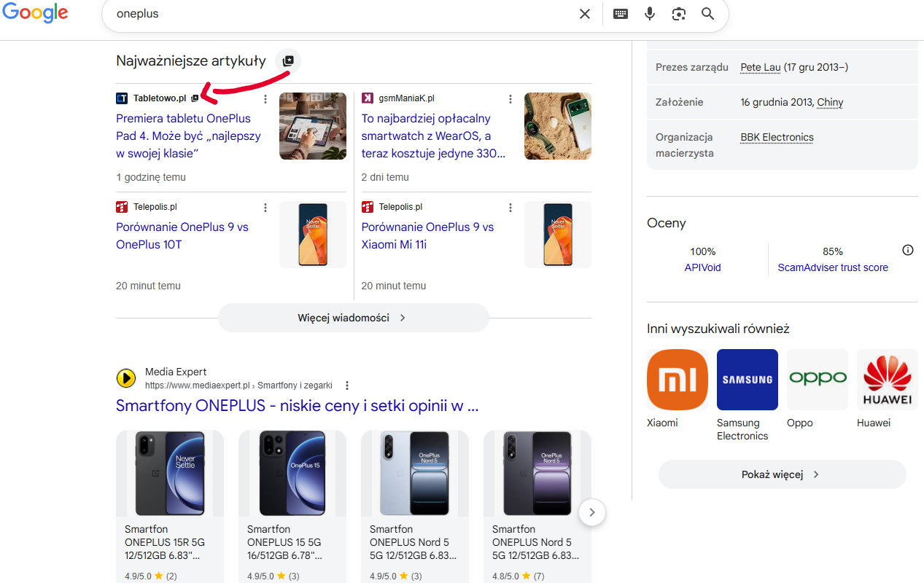
Task: Click the gsmManiaK.pl favicon
Action: pos(368,98)
